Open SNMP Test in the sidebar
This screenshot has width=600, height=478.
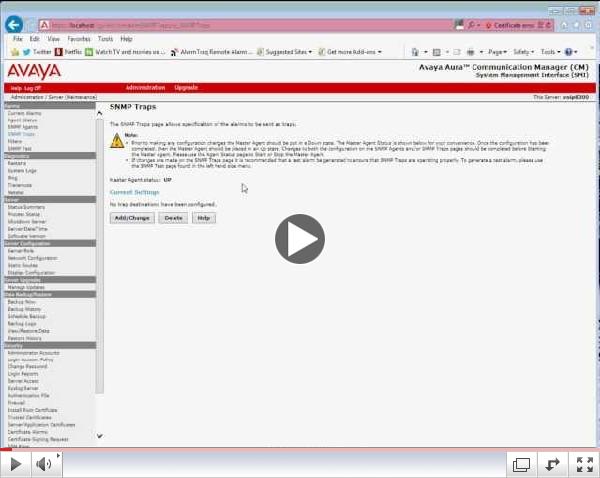click(x=20, y=148)
